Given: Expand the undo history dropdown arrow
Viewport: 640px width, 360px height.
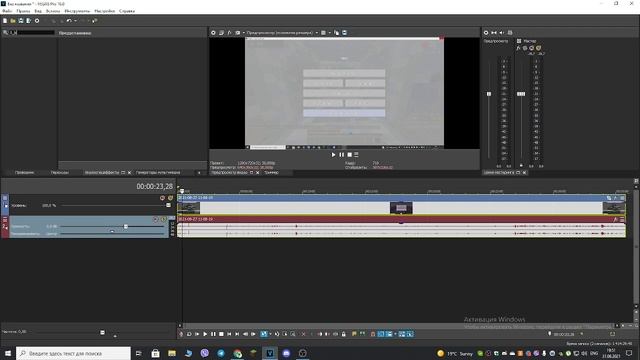Looking at the screenshot, I should pyautogui.click(x=75, y=21).
